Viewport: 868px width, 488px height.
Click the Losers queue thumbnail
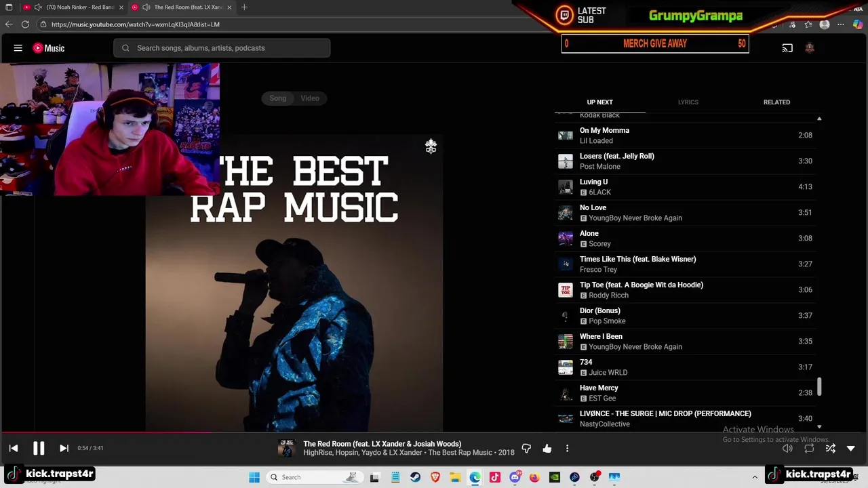pos(566,161)
